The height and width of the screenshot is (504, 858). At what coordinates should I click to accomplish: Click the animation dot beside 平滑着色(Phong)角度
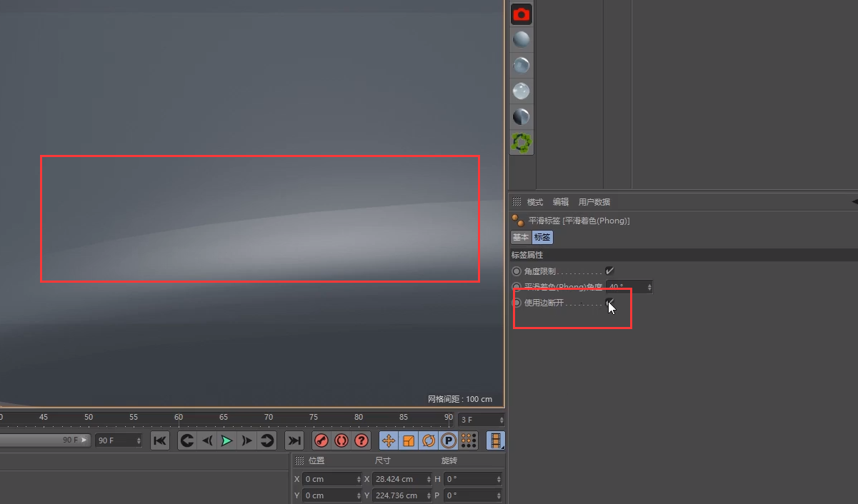tap(517, 287)
